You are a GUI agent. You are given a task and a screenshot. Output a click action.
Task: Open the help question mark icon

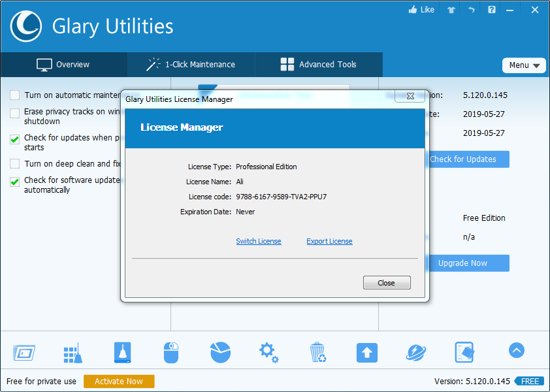pos(492,10)
